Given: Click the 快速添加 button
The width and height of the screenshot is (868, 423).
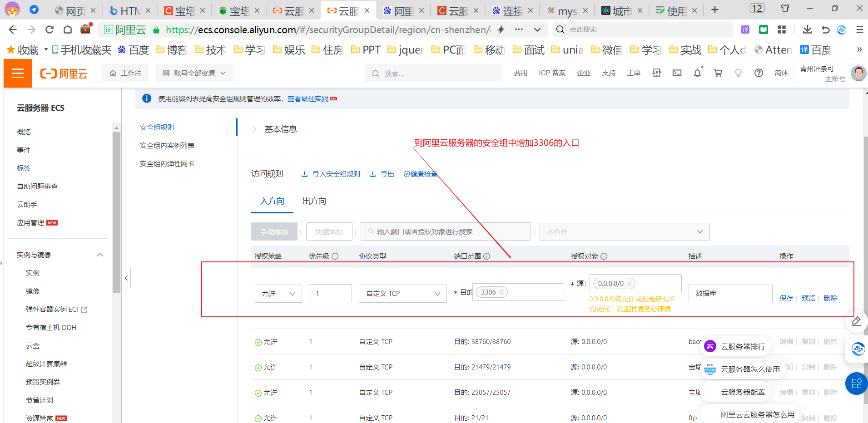Looking at the screenshot, I should [x=329, y=232].
